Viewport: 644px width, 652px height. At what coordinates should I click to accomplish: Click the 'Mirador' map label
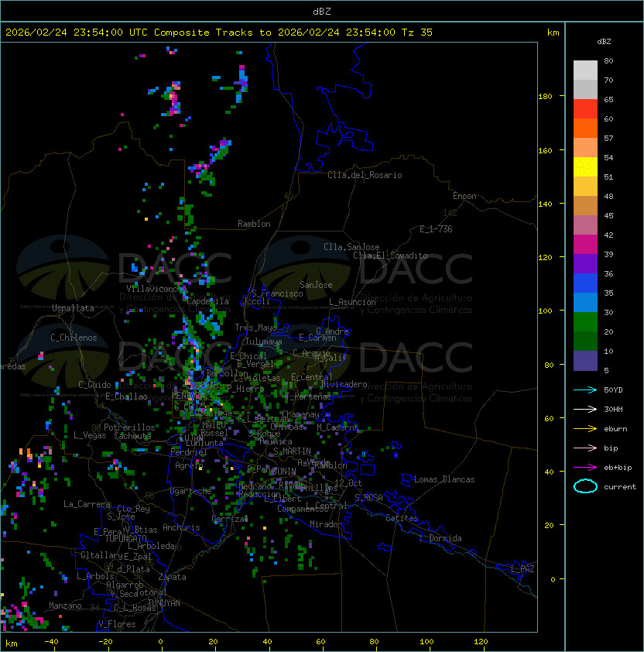point(327,524)
